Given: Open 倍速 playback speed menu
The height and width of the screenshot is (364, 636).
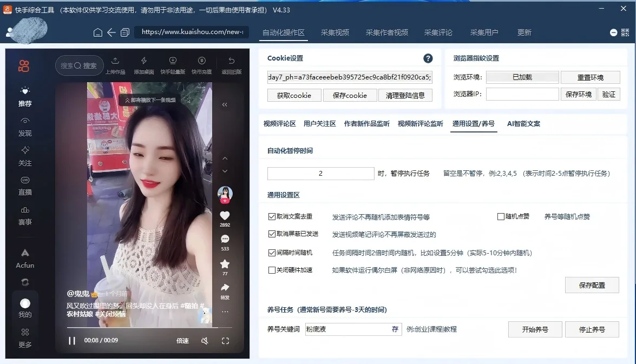Looking at the screenshot, I should tap(182, 341).
